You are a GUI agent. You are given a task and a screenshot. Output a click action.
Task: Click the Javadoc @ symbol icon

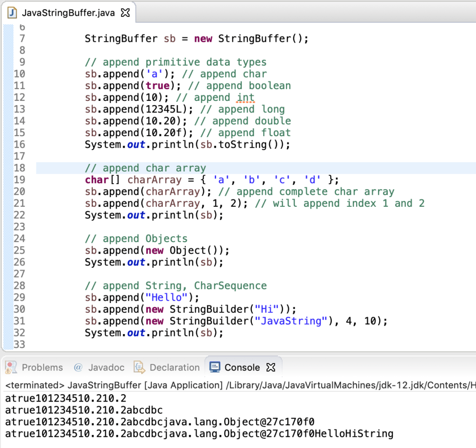pos(77,367)
